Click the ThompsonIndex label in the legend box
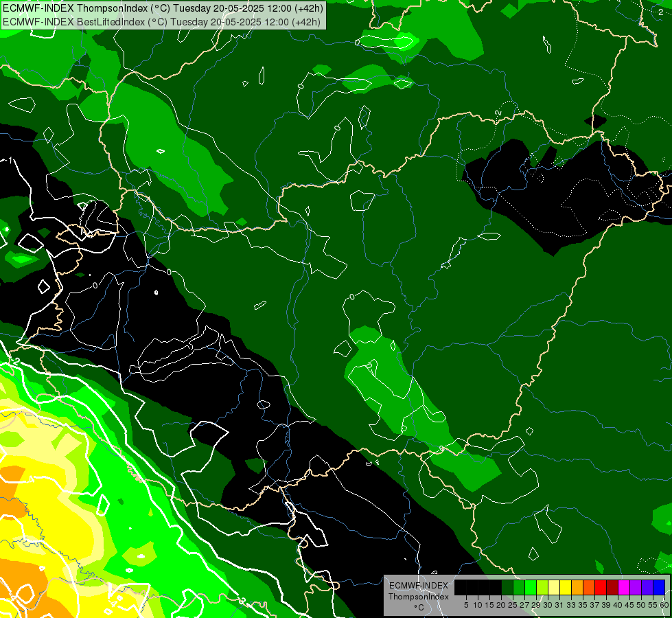 (419, 597)
